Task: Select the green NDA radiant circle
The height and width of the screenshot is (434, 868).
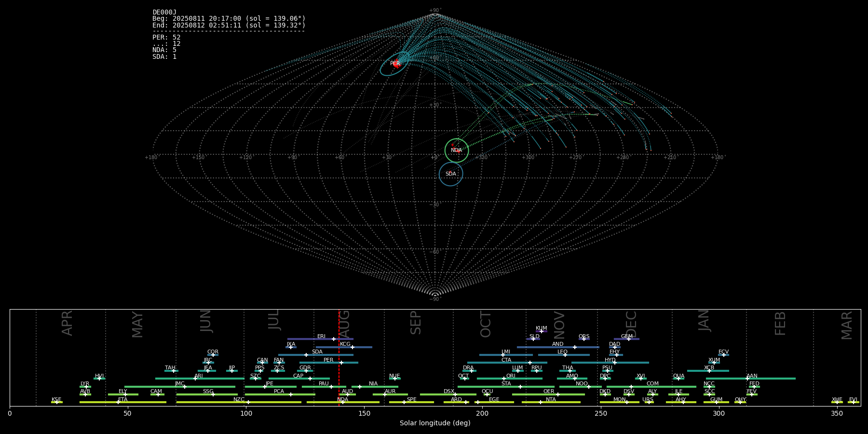Action: pos(457,150)
